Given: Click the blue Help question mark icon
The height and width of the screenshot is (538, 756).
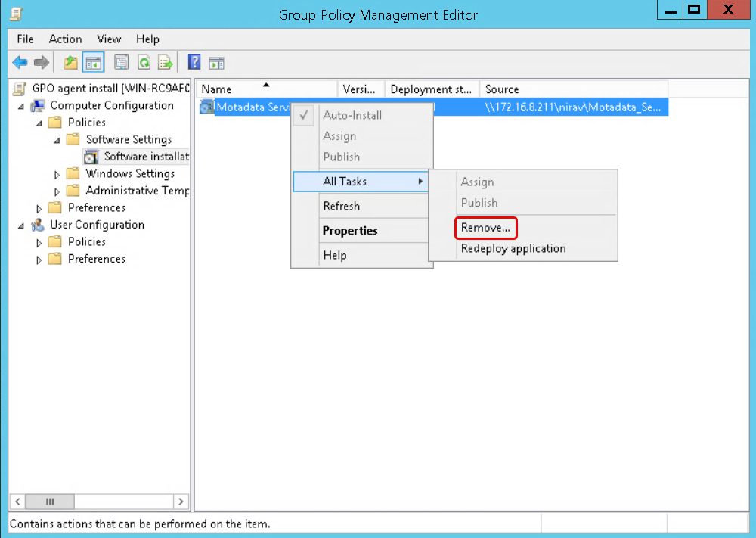Looking at the screenshot, I should click(194, 62).
